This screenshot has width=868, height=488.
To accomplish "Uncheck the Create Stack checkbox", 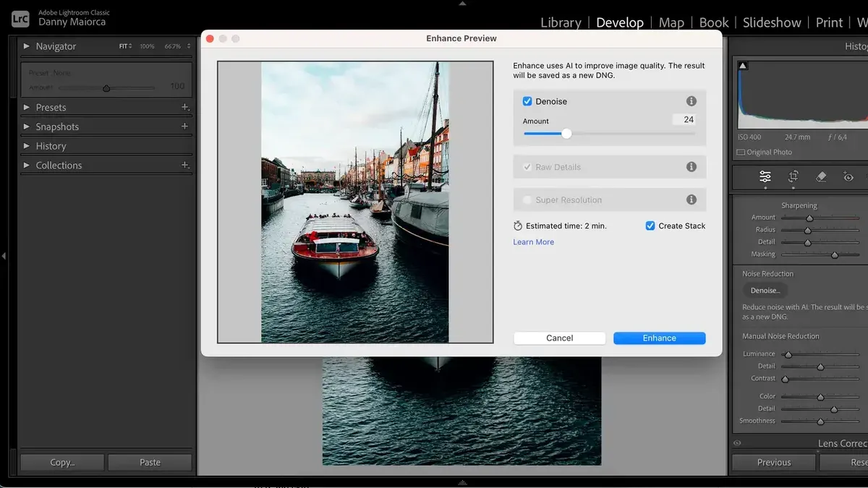I will click(x=650, y=226).
